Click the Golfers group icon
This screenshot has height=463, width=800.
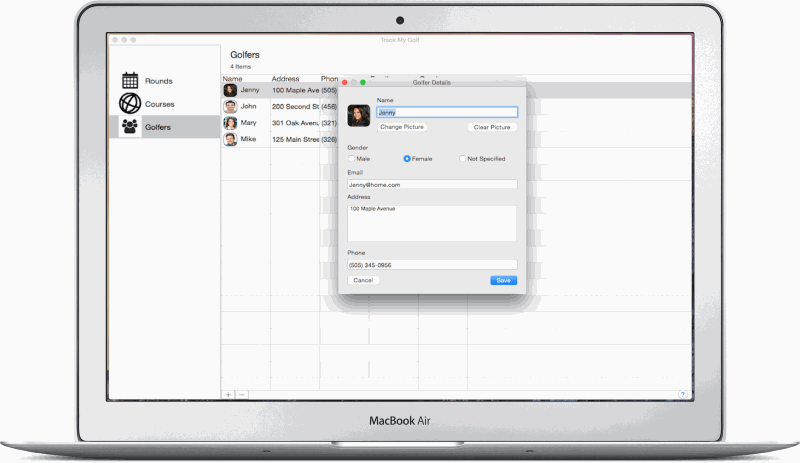click(x=130, y=127)
